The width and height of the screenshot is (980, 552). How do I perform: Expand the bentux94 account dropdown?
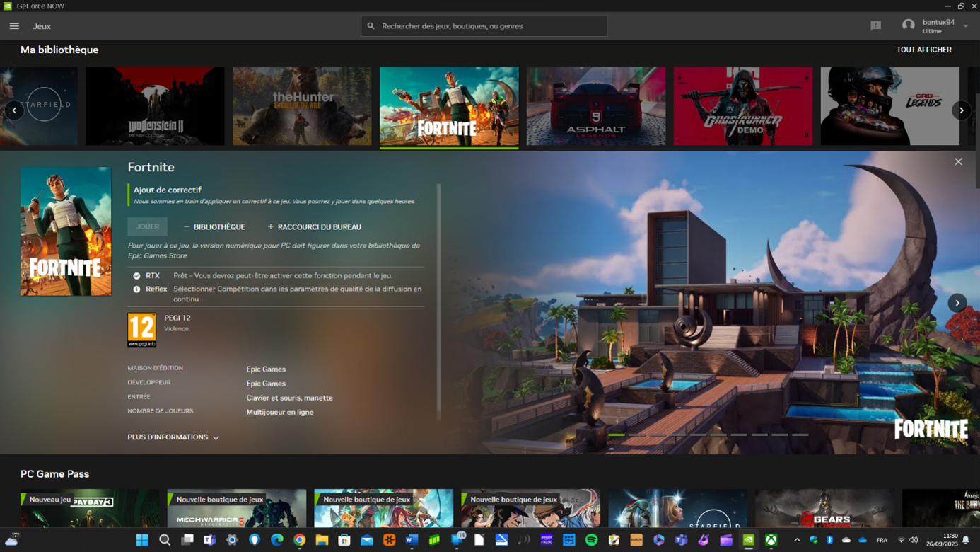(965, 26)
